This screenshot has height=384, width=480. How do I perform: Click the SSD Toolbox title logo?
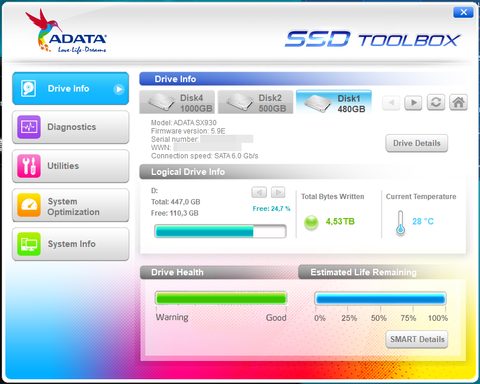[372, 40]
